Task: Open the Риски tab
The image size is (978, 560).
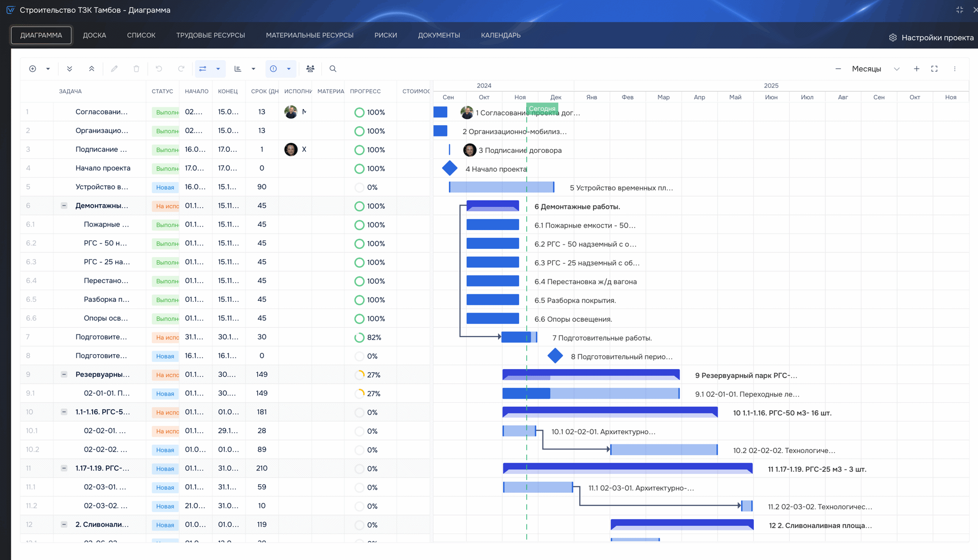Action: (x=386, y=35)
